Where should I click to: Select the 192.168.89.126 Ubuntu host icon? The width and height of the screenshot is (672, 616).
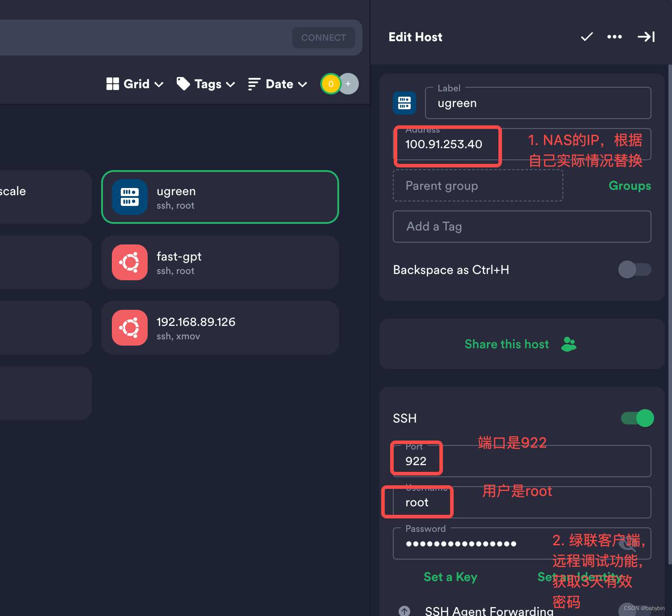point(130,328)
